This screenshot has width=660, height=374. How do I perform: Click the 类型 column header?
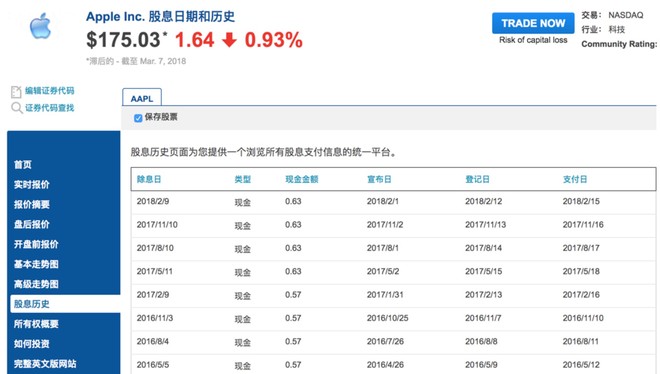pyautogui.click(x=242, y=179)
